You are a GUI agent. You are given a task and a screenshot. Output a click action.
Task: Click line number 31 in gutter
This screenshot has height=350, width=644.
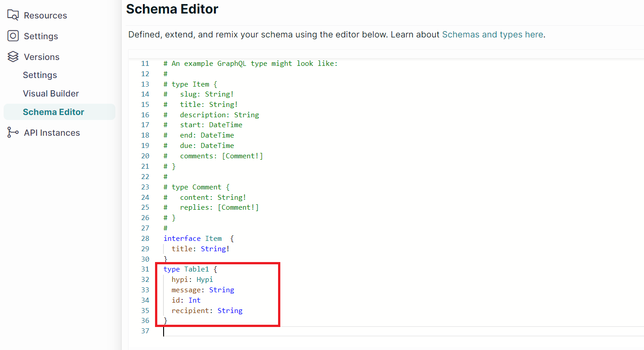tap(145, 269)
